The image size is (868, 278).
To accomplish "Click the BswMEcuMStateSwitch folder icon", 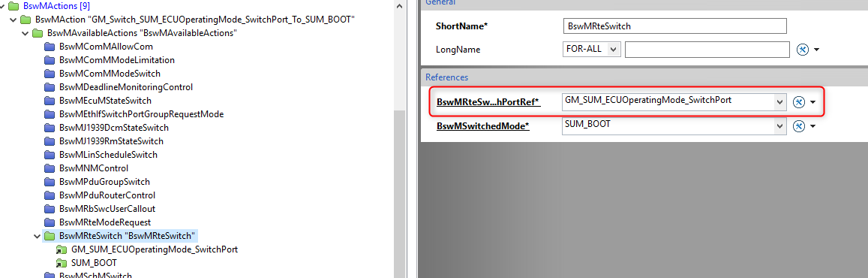I will coord(50,101).
